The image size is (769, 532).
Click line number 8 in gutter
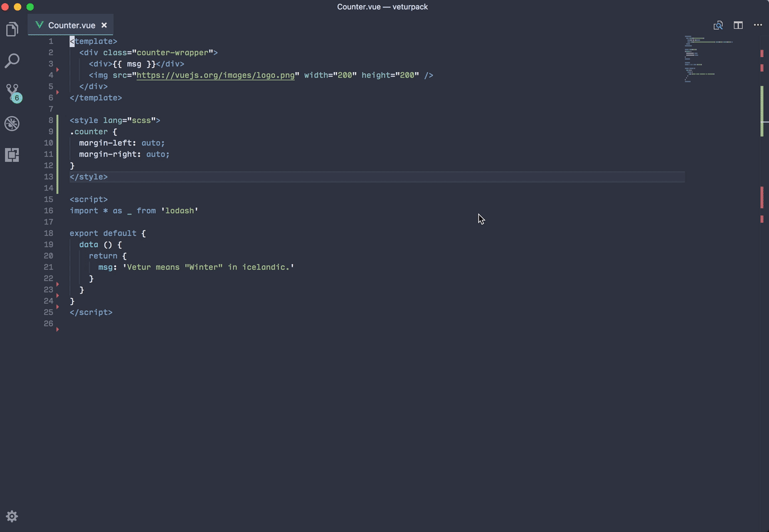(x=51, y=120)
